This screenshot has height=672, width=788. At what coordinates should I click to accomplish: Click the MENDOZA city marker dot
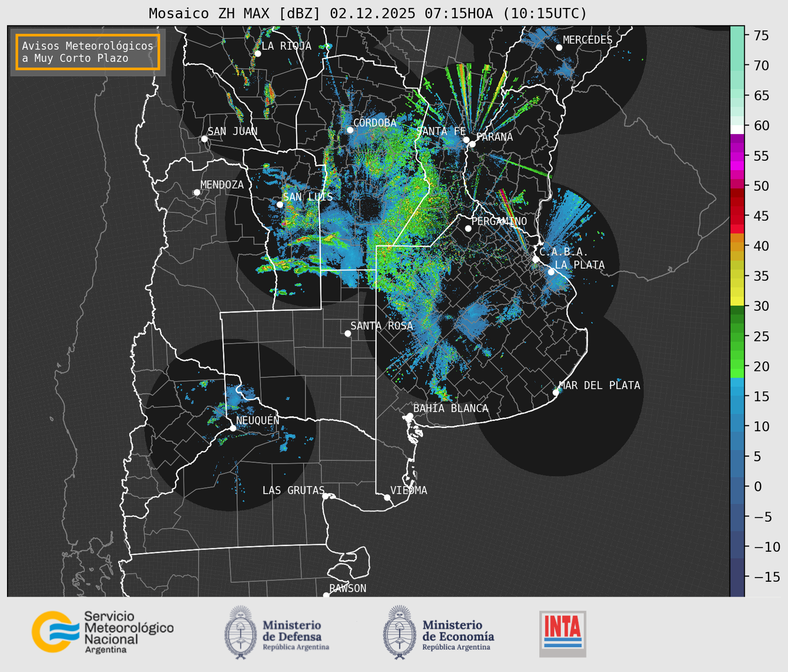(197, 193)
